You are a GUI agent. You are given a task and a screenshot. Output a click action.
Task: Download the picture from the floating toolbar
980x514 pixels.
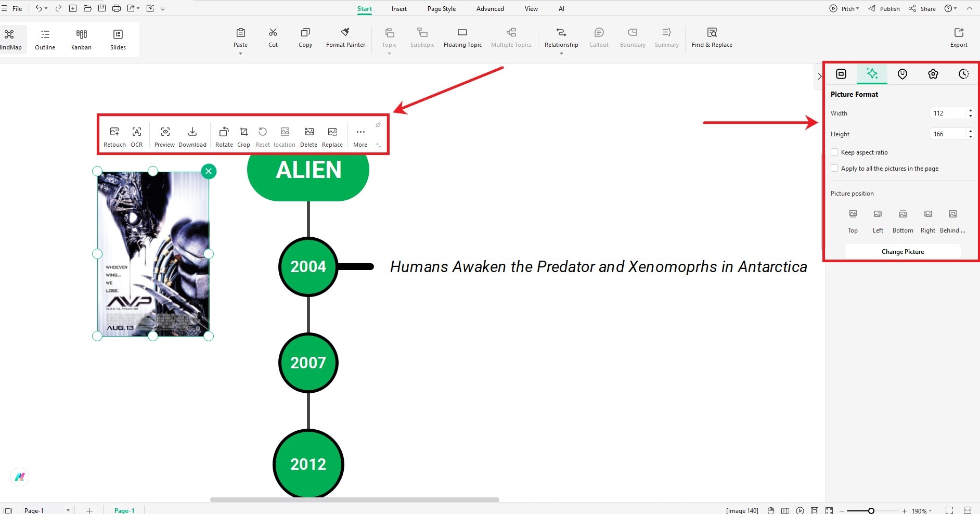tap(192, 137)
